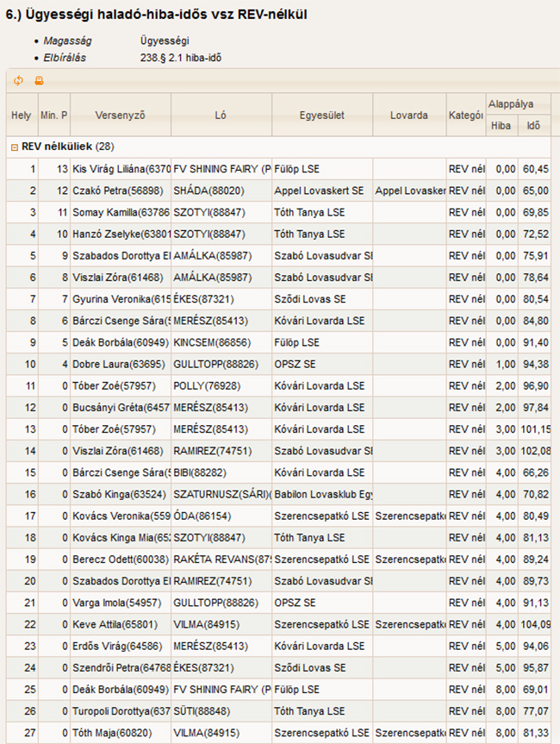Sort by the Hely column header
This screenshot has height=744, width=560.
[21, 116]
